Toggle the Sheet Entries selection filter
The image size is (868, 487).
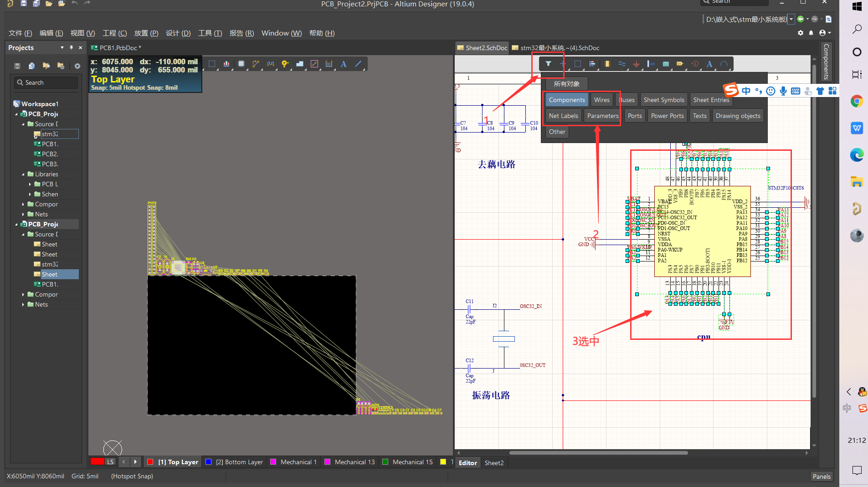point(711,100)
